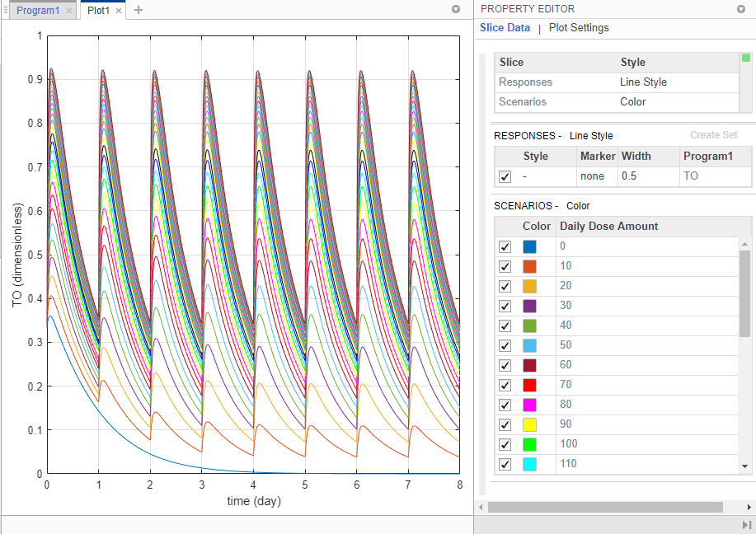This screenshot has width=756, height=534.
Task: Close the Plot1 tab
Action: pos(119,11)
